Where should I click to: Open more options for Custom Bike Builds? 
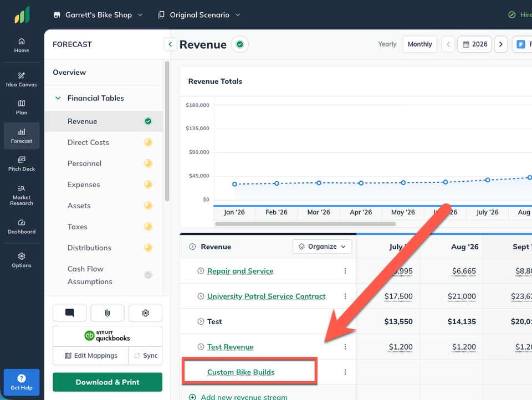click(x=345, y=372)
